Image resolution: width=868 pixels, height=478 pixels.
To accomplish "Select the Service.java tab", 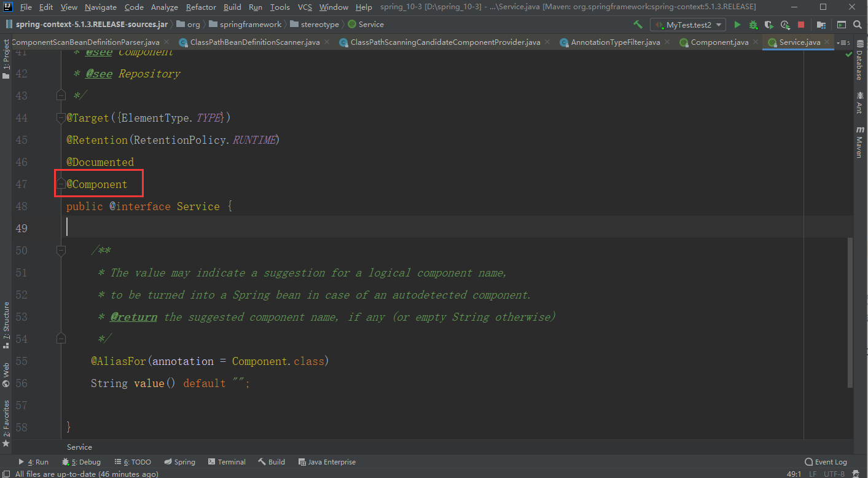I will click(x=799, y=42).
